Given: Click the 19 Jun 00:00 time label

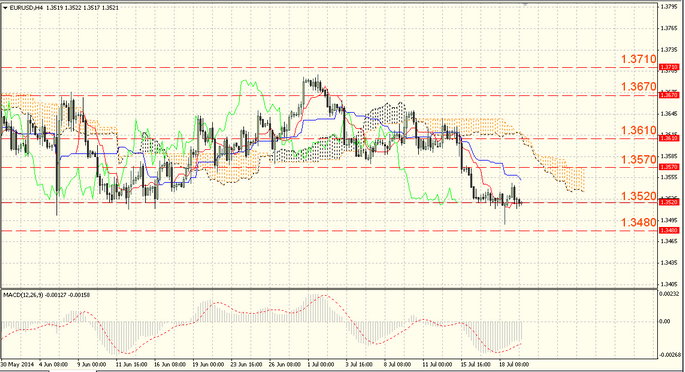Looking at the screenshot, I should point(208,364).
